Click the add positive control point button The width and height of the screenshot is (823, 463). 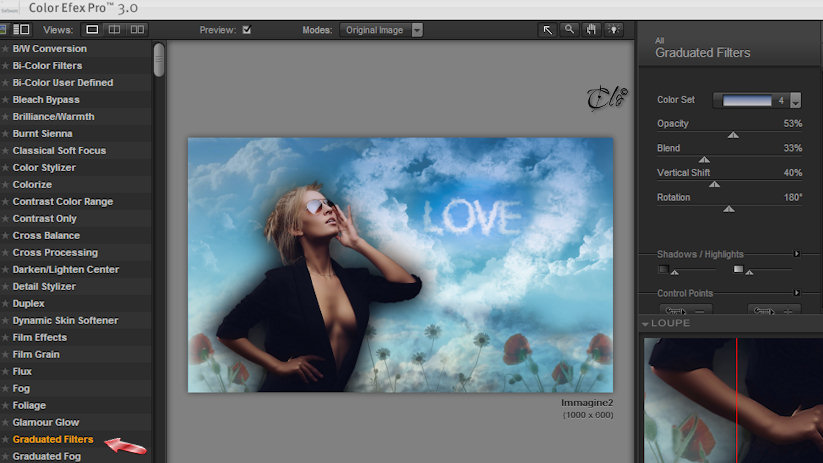pos(774,310)
